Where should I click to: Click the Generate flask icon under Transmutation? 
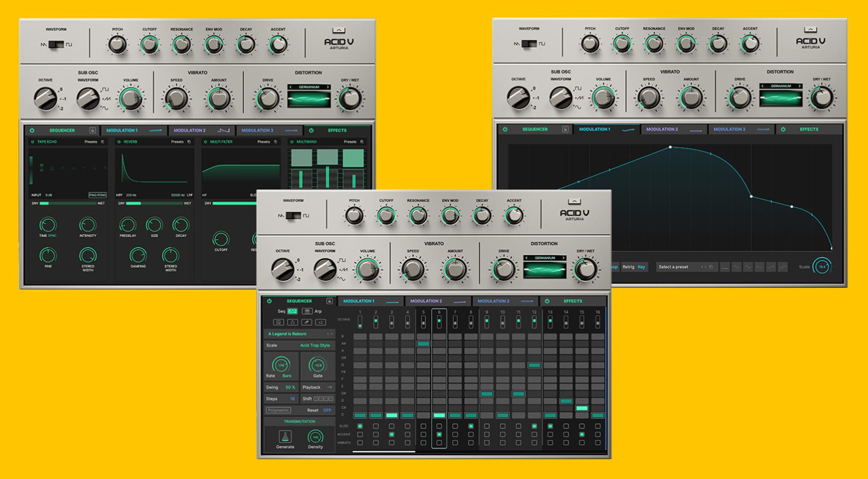(x=284, y=436)
